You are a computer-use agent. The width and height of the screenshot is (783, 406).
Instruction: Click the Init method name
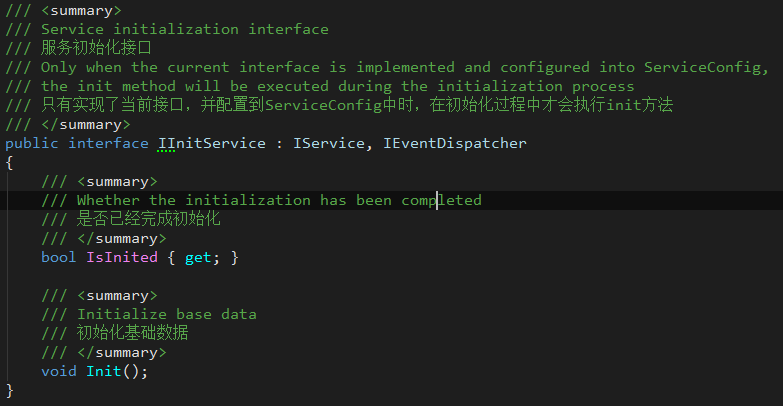(104, 371)
